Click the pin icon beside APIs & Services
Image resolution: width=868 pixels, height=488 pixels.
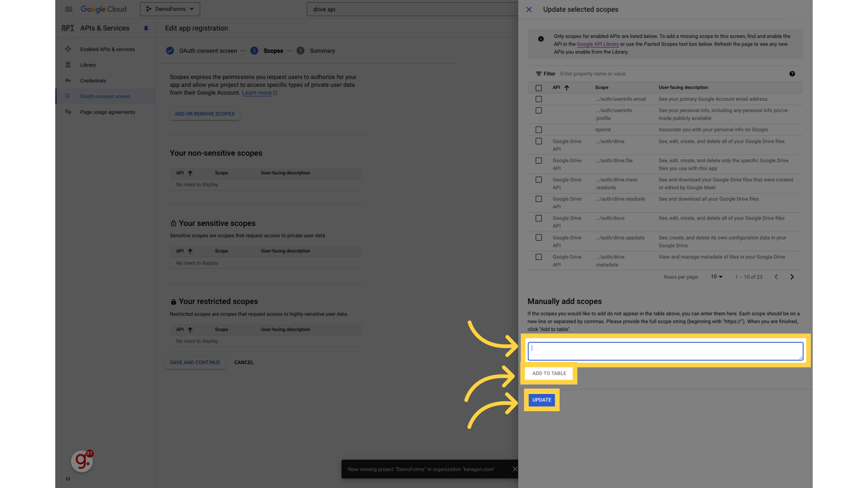pyautogui.click(x=146, y=28)
